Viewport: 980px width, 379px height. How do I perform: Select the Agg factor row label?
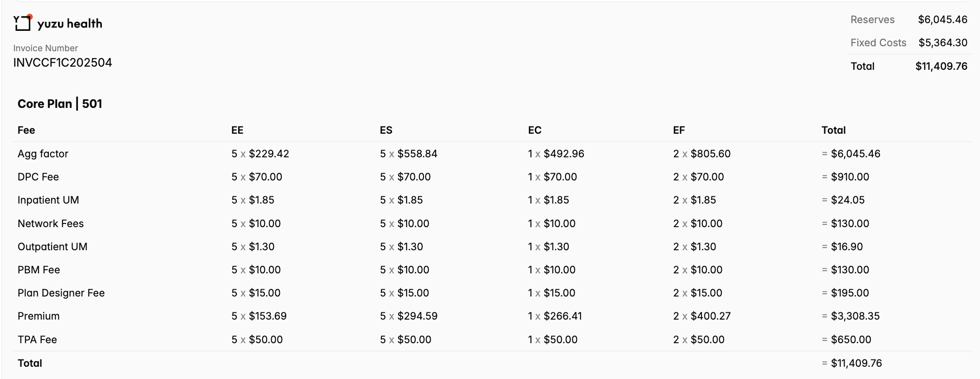click(x=43, y=154)
